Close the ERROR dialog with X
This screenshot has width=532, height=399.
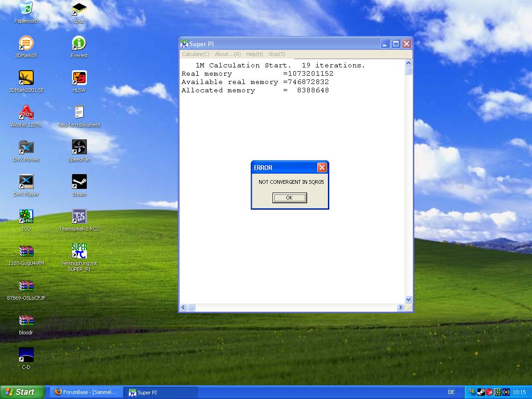322,167
